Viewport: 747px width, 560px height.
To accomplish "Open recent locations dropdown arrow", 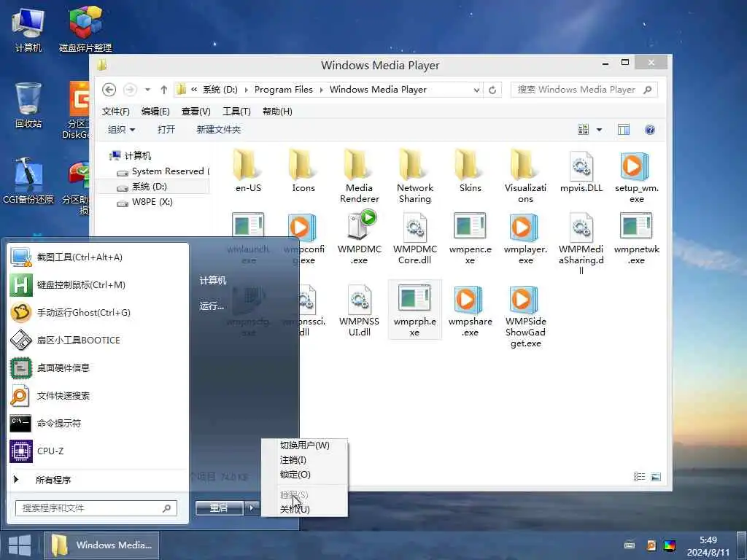I will coord(147,90).
